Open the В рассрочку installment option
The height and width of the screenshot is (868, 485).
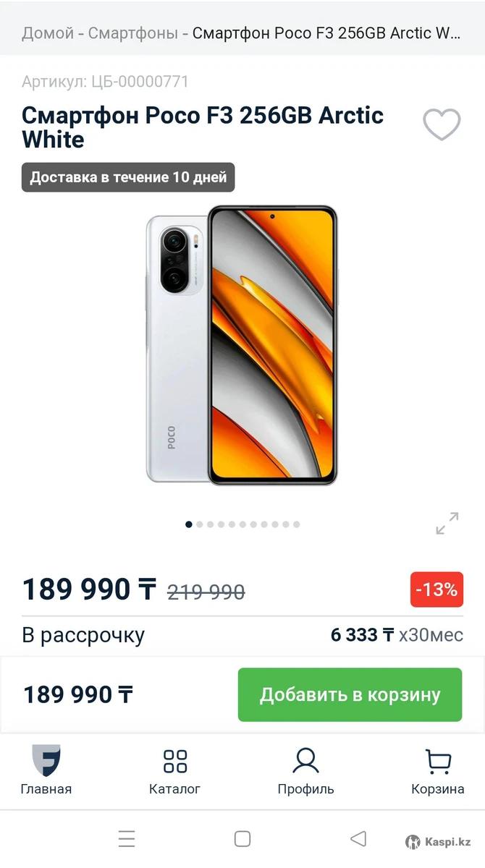click(x=83, y=635)
